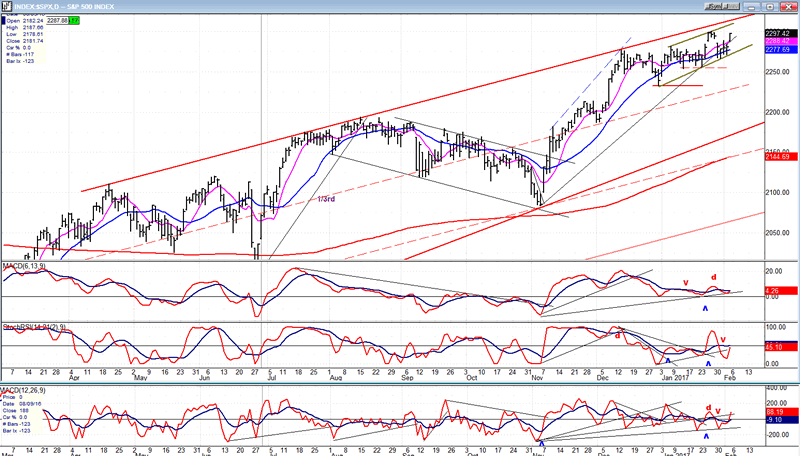Click the red d annotation in MACD(6,13,9) pane
The image size is (800, 456).
click(x=714, y=277)
